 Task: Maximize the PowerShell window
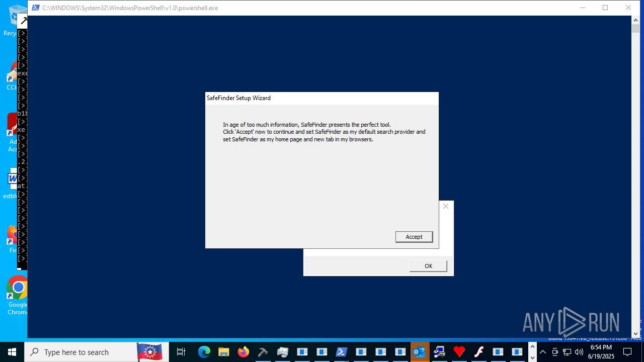coord(605,8)
